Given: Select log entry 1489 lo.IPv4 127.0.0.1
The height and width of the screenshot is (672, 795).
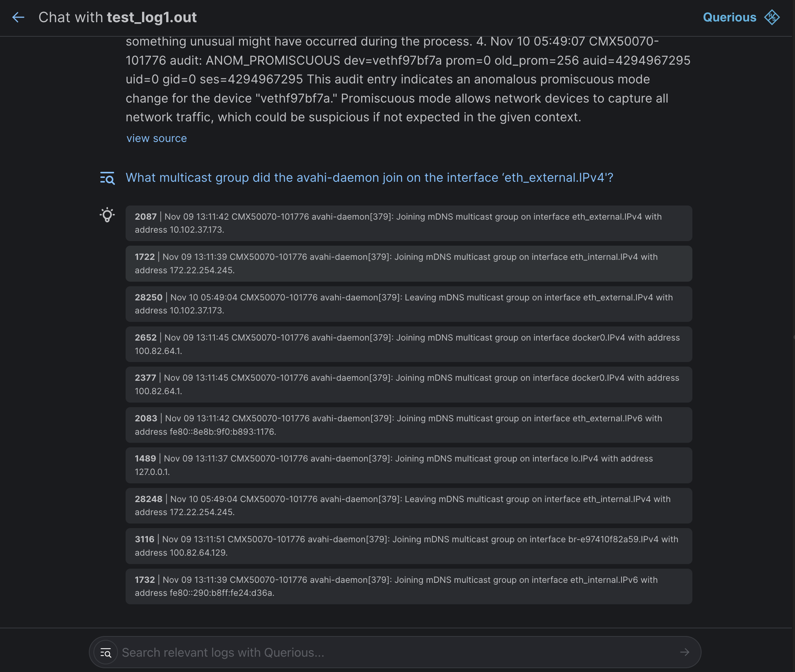Looking at the screenshot, I should coord(409,465).
